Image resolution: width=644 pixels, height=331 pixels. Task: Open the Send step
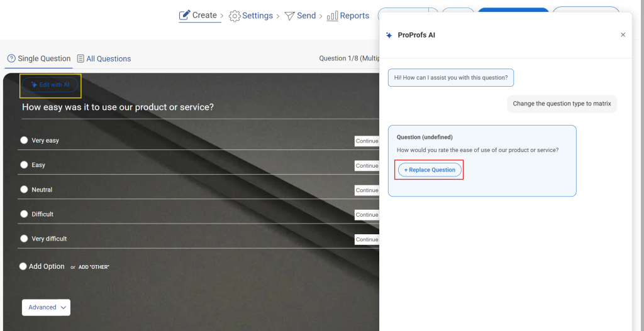(300, 16)
